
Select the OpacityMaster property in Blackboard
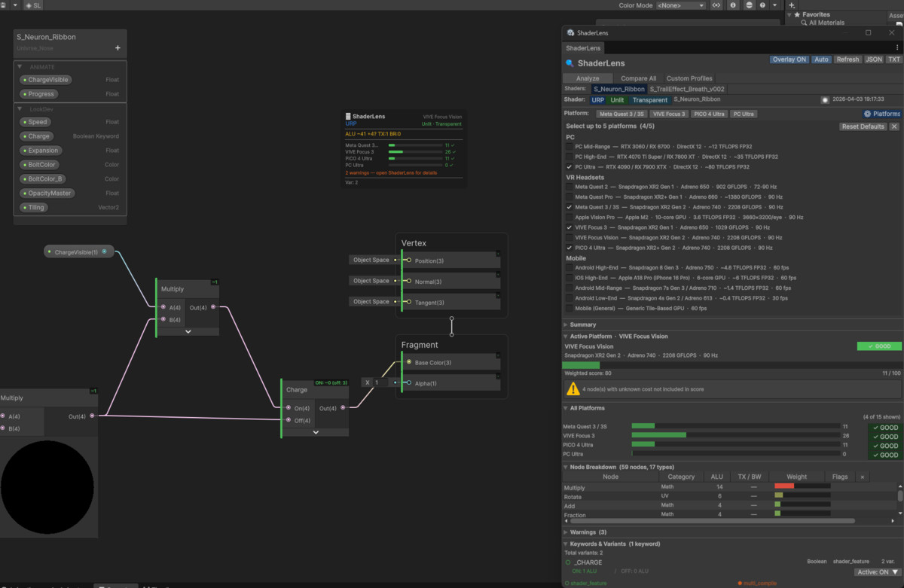pos(47,193)
